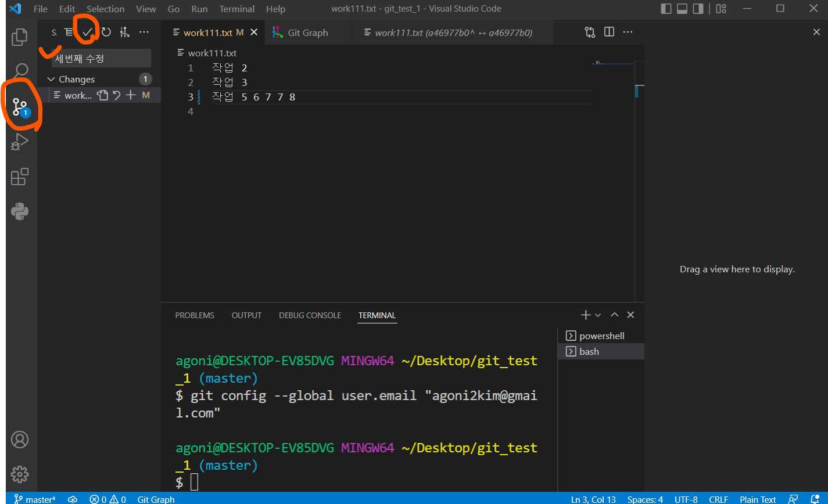
Task: Click Customize Layout icon in title bar
Action: [721, 9]
